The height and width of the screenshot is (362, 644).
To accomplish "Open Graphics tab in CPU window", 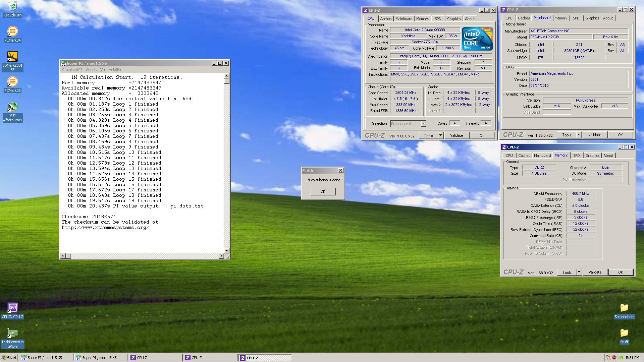I will coord(454,19).
